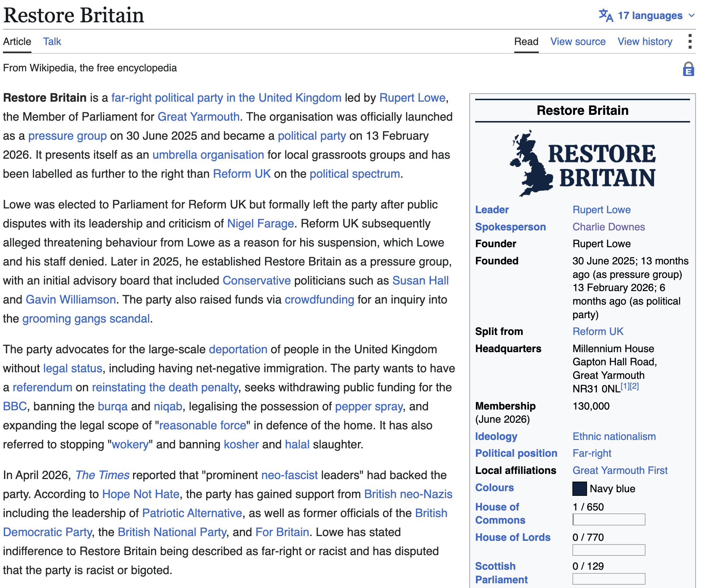
Task: Switch to the Talk tab
Action: pos(52,42)
